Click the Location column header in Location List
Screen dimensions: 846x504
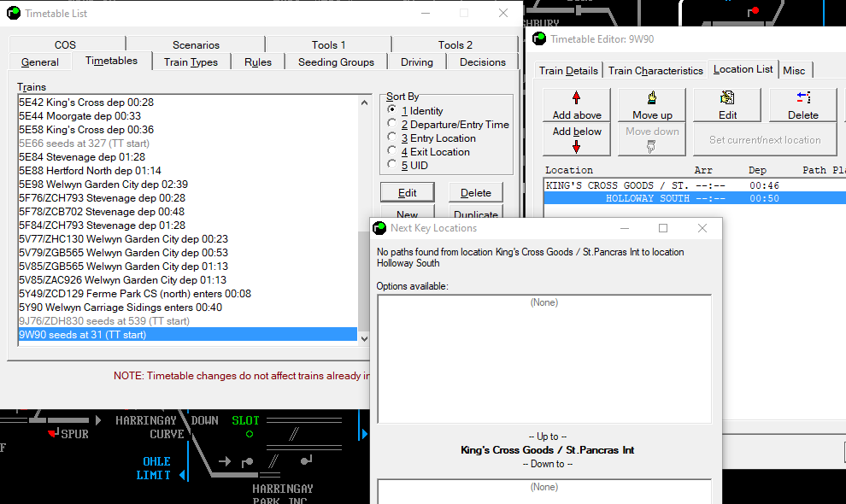(x=569, y=170)
